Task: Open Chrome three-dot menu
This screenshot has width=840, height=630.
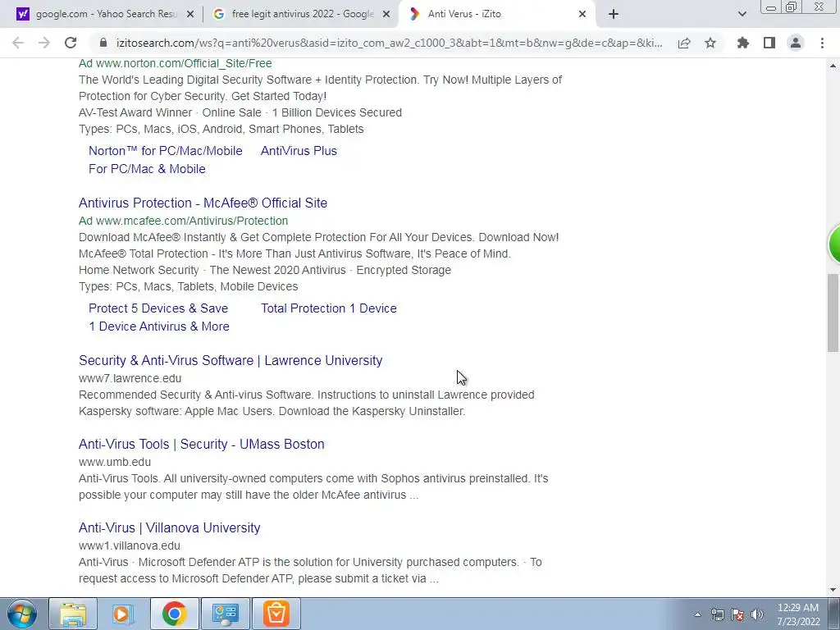Action: [822, 43]
